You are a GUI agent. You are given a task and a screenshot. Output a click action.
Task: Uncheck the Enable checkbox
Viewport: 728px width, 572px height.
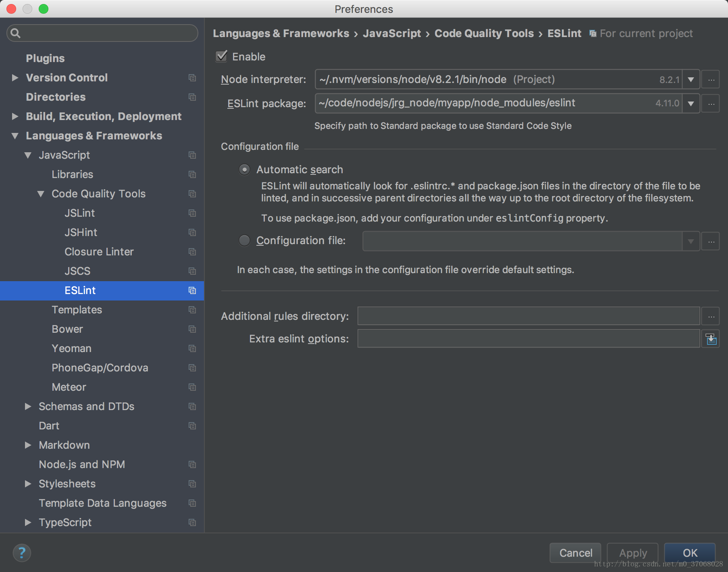pyautogui.click(x=221, y=56)
